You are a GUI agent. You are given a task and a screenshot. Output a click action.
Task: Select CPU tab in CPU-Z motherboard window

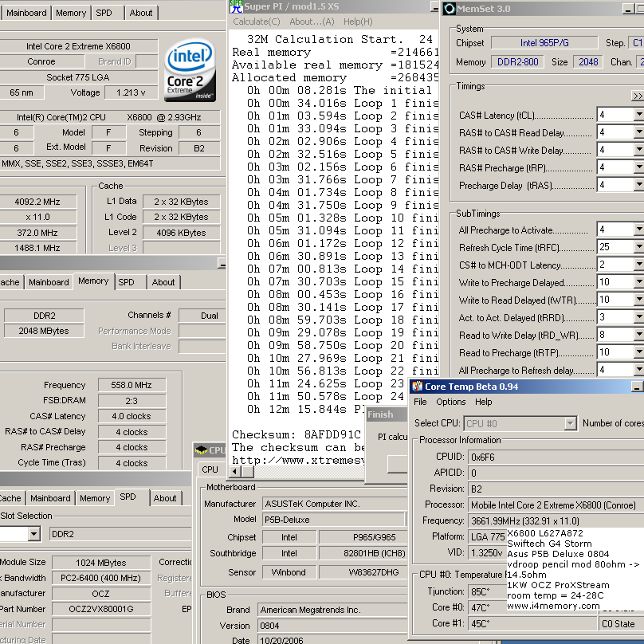pos(210,469)
